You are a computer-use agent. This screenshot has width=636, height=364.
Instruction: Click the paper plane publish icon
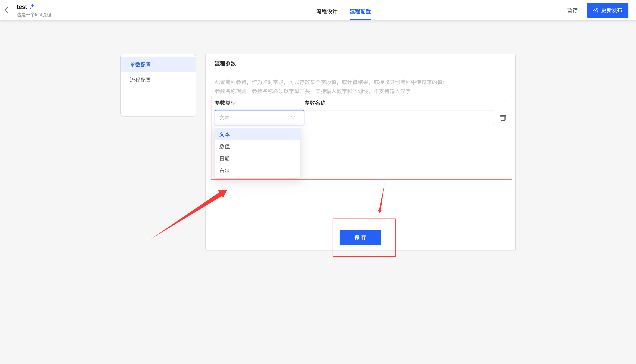[595, 10]
